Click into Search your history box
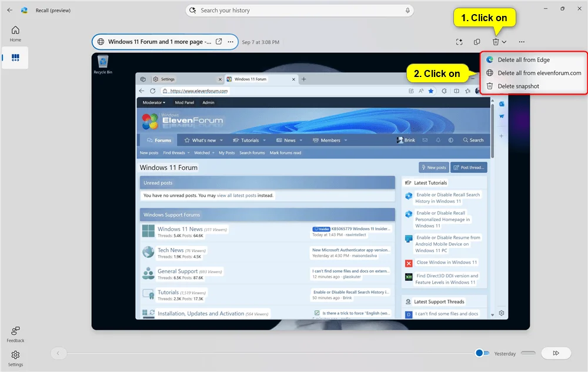588x372 pixels. [299, 11]
